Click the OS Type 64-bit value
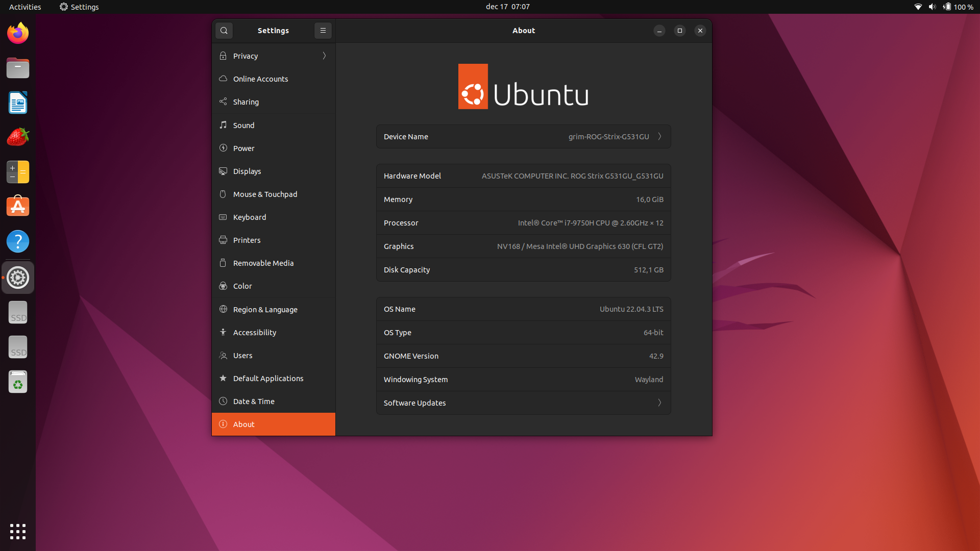The height and width of the screenshot is (551, 980). [653, 332]
